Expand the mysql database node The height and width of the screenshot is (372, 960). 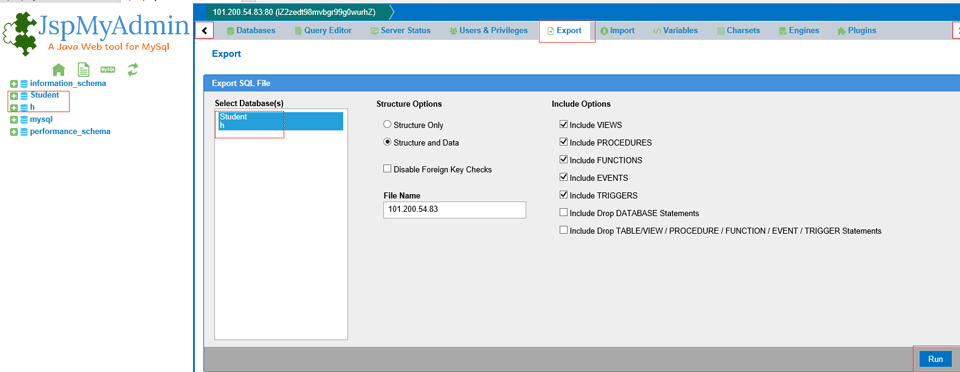point(13,120)
